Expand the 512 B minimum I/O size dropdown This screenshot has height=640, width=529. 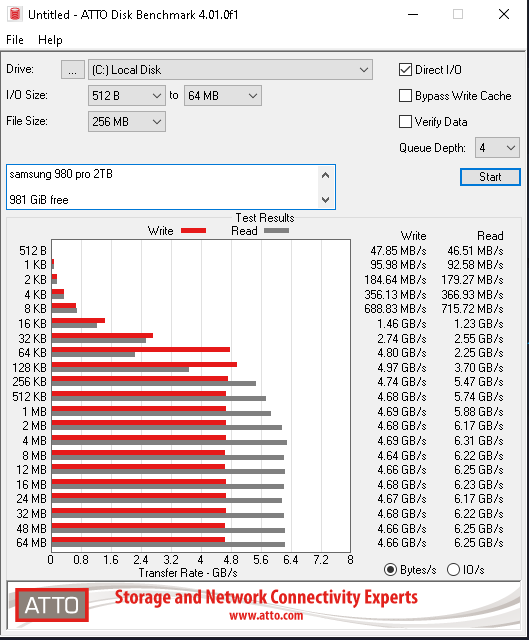click(127, 96)
